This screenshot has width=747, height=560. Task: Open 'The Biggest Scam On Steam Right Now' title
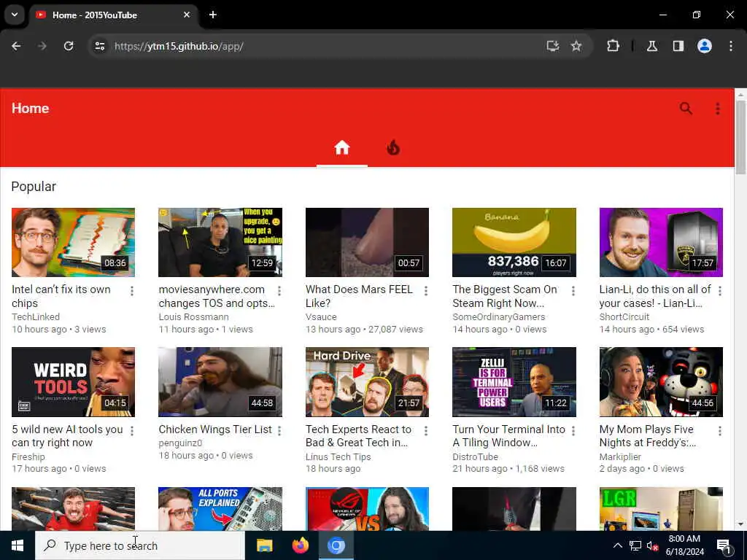click(505, 296)
